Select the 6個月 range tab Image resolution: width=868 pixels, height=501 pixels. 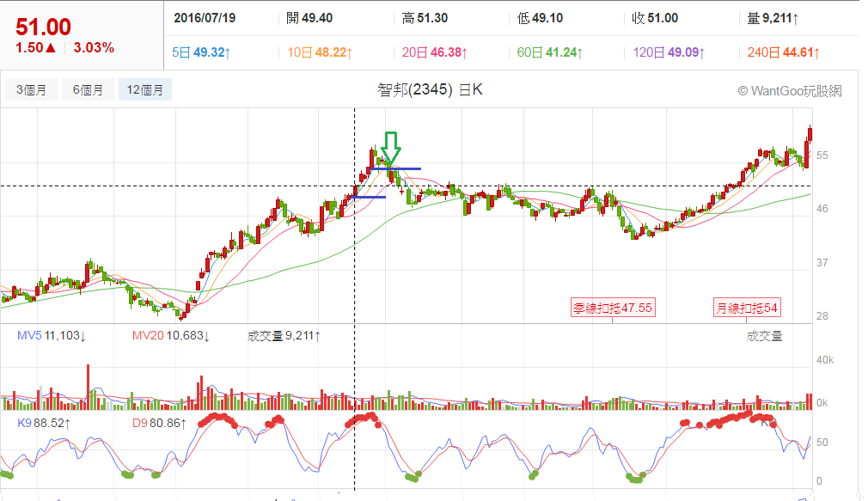(x=88, y=89)
